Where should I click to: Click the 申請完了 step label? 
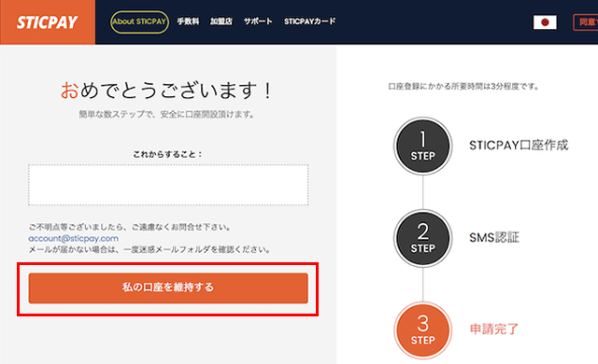point(494,329)
